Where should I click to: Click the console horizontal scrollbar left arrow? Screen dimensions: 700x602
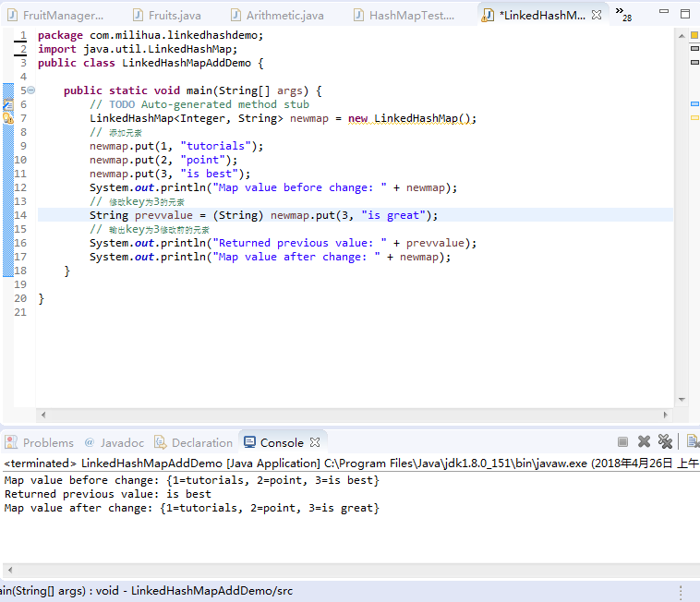(x=10, y=570)
